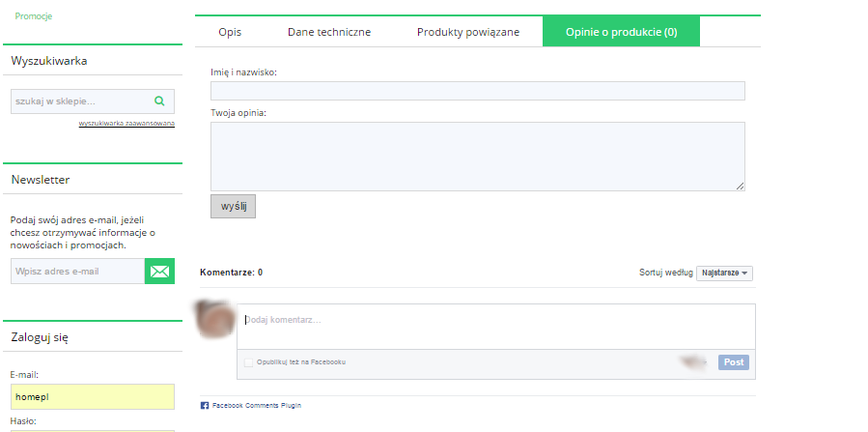The image size is (868, 432).
Task: Select the Produkty powiązane tab
Action: pyautogui.click(x=468, y=32)
